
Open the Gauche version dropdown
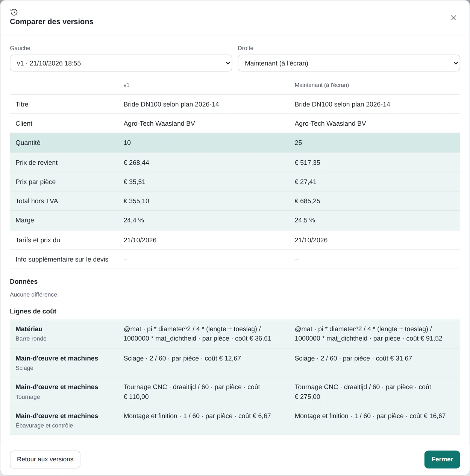(x=121, y=63)
